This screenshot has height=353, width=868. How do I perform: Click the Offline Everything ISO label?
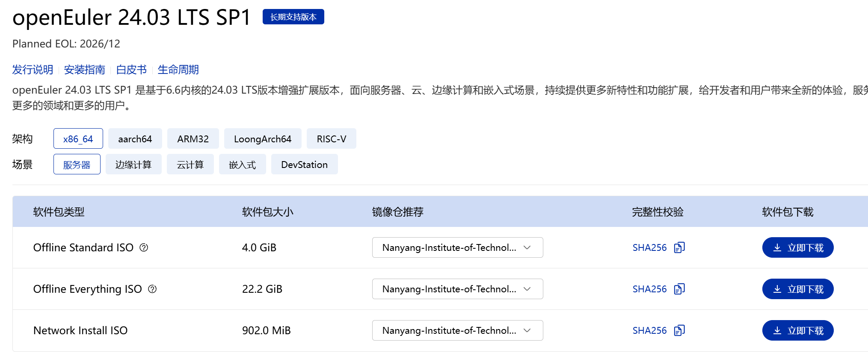(x=88, y=289)
